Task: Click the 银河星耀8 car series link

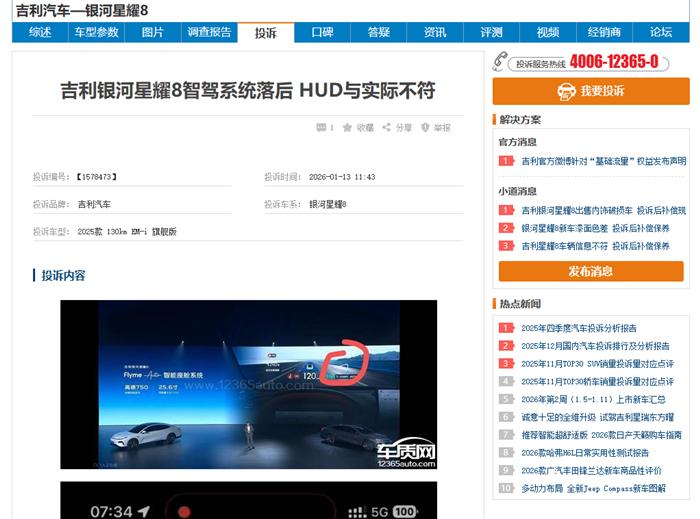Action: pyautogui.click(x=327, y=204)
